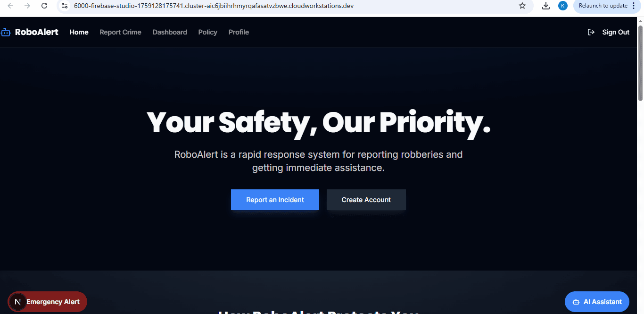Navigate to the Policy page
The image size is (644, 314).
pos(207,32)
